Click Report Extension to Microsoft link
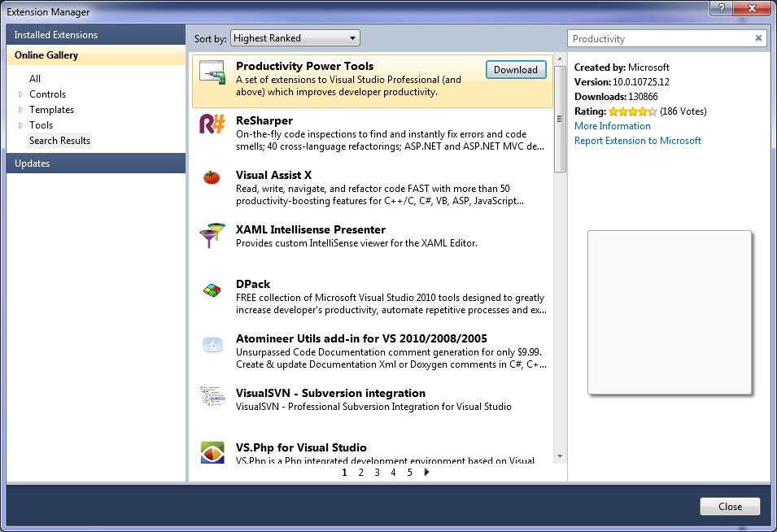 [x=638, y=141]
